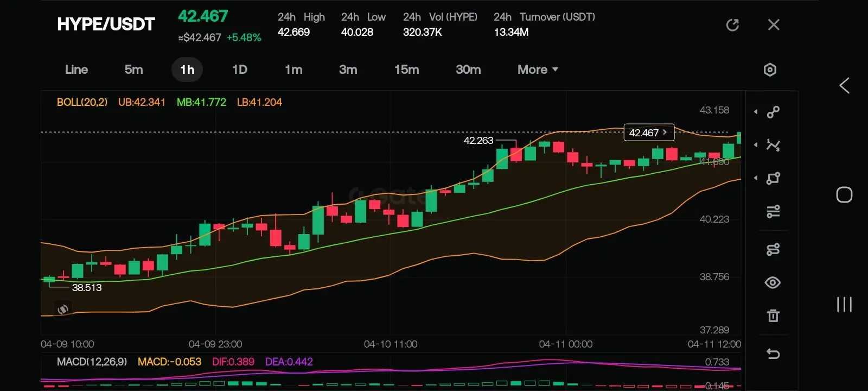Select the 1m timeframe
The image size is (868, 391).
click(293, 70)
